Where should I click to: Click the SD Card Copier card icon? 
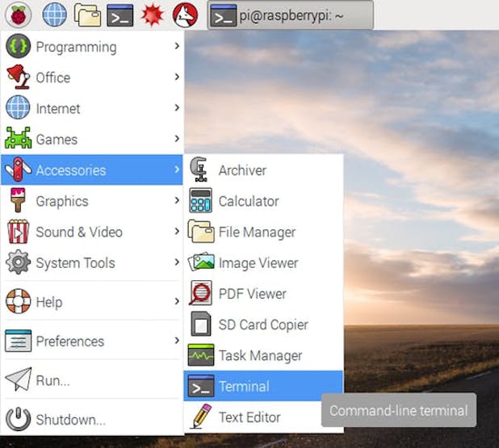[x=201, y=324]
